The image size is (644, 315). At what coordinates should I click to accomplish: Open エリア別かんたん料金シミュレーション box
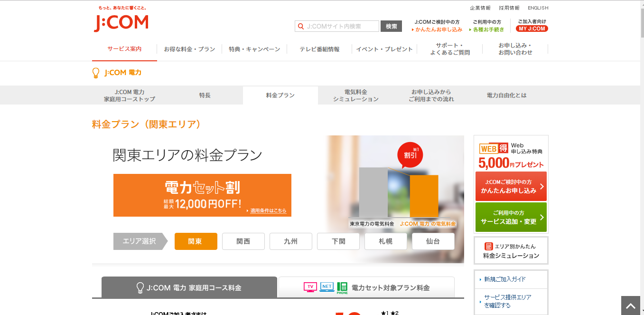(511, 250)
